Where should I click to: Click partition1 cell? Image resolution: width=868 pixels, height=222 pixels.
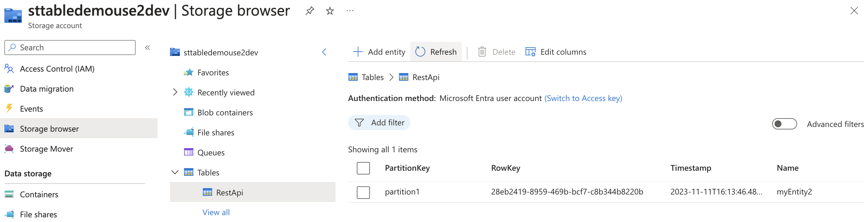coord(402,192)
